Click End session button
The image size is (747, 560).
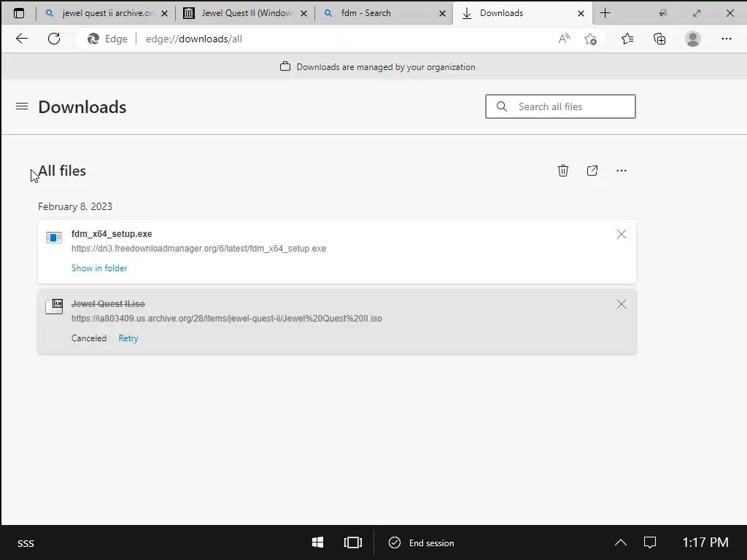pyautogui.click(x=421, y=542)
